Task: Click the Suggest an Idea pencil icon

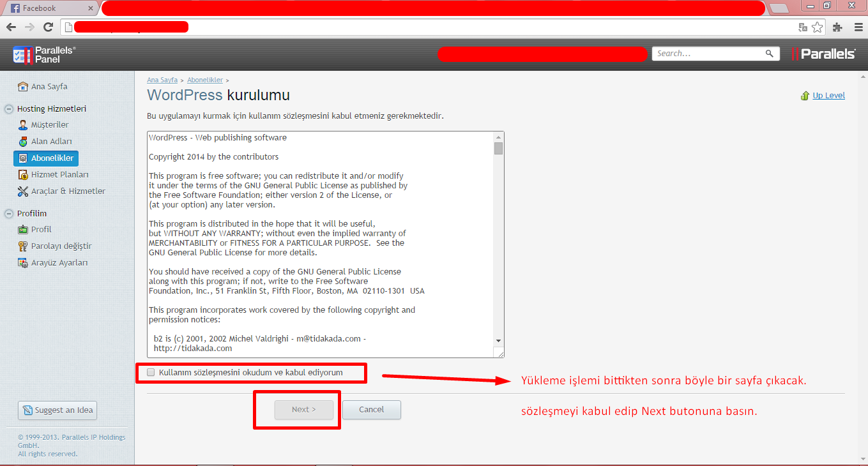Action: point(27,410)
